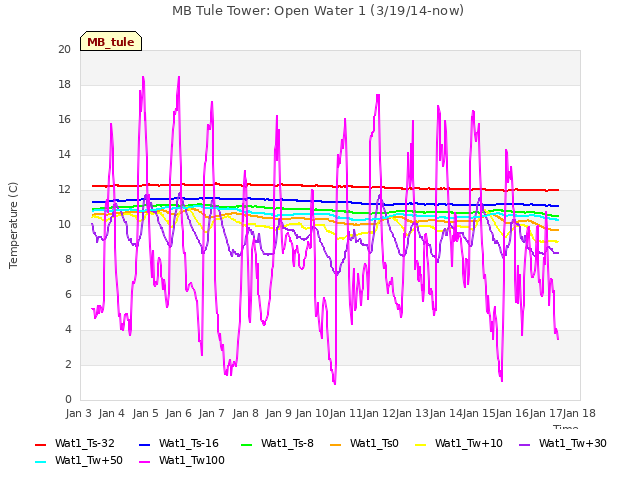The width and height of the screenshot is (640, 480).
Task: Click the Jan 9 x-axis tick label
Action: [279, 413]
